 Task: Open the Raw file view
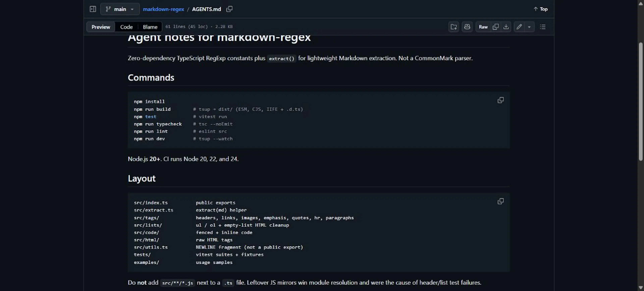(x=483, y=27)
